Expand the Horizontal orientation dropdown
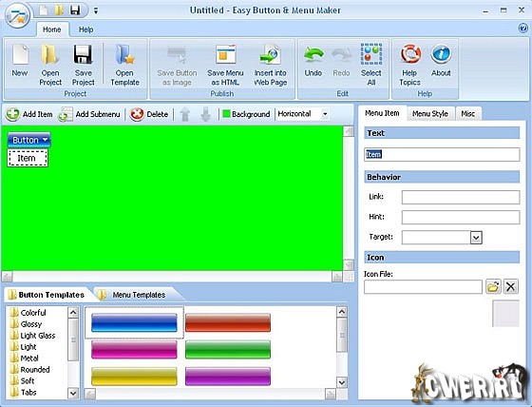The height and width of the screenshot is (407, 532). tap(325, 114)
